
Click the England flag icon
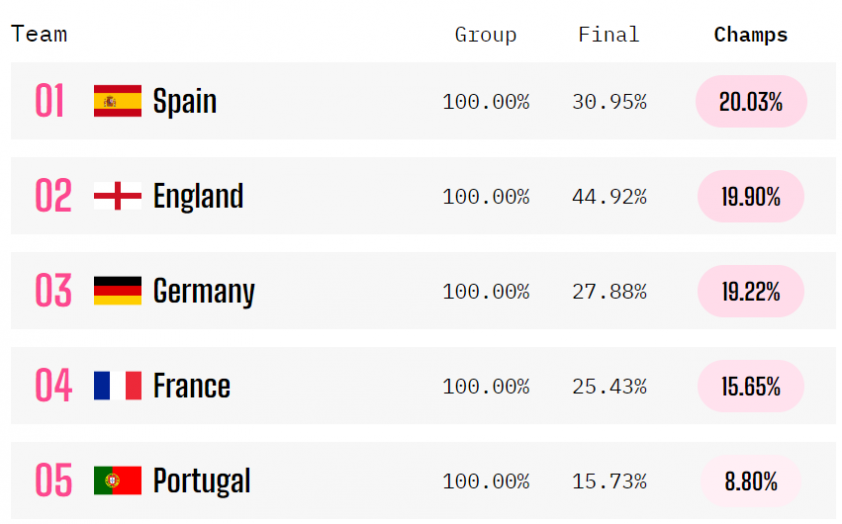tap(117, 196)
